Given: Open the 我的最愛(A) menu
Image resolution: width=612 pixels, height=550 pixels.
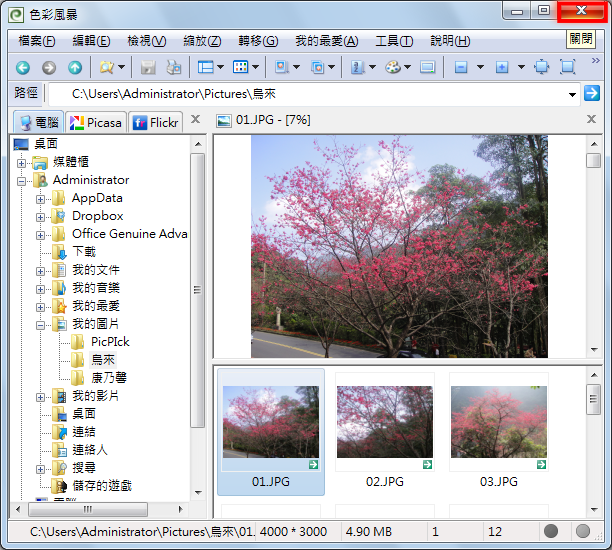Looking at the screenshot, I should pos(327,41).
